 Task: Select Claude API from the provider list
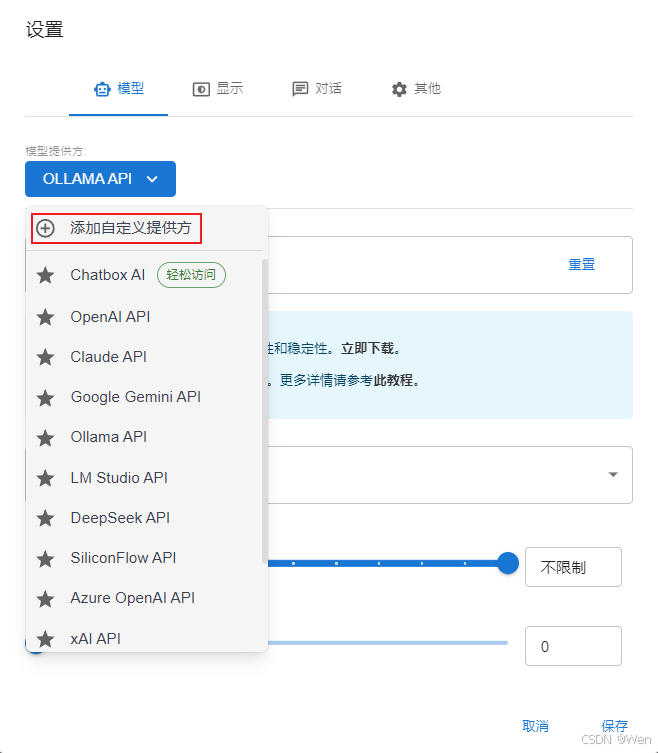[x=144, y=357]
